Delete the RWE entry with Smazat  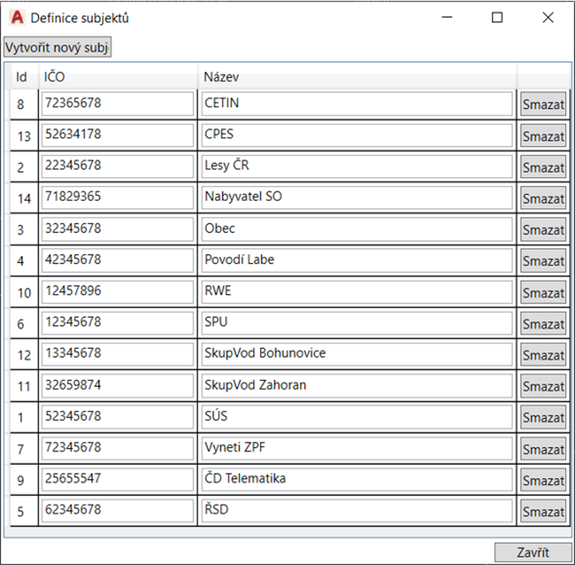[543, 293]
